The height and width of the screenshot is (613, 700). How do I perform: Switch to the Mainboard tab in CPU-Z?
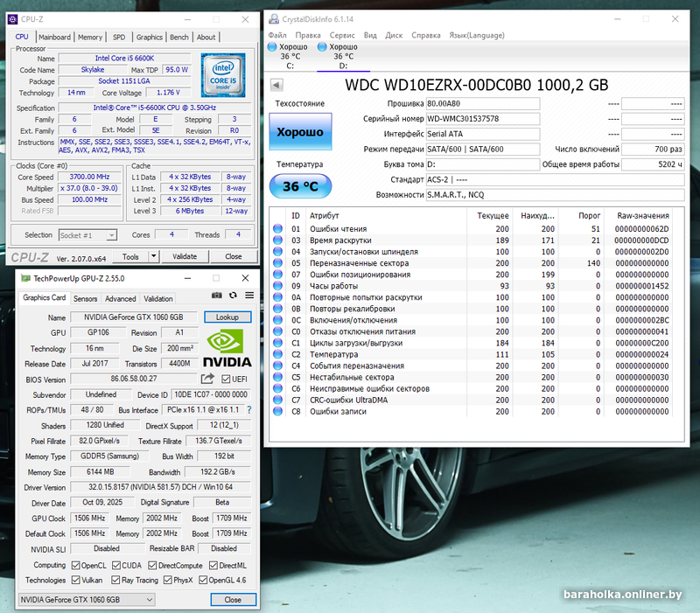click(54, 37)
